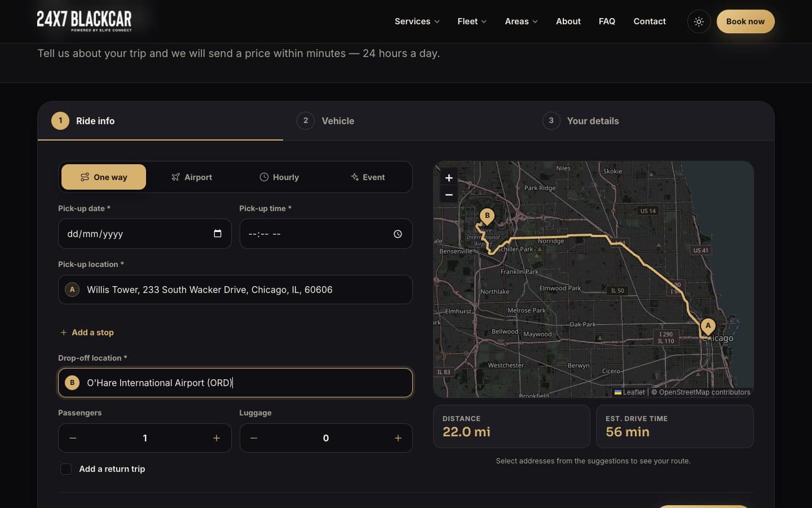
Task: Focus the Pick-up time field
Action: 326,234
